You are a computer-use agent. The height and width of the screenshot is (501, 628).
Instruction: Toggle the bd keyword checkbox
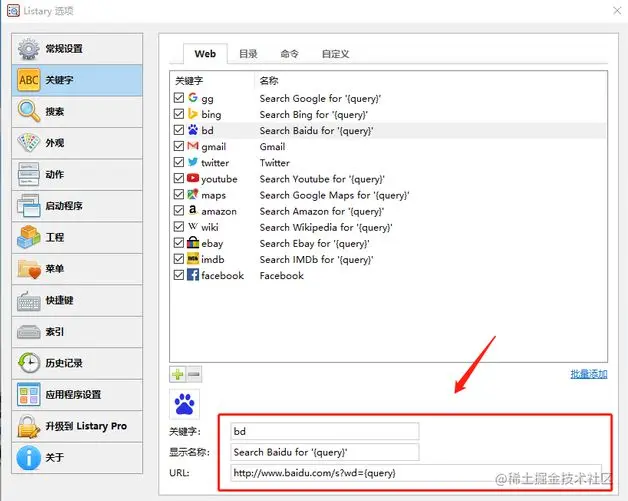pos(179,130)
